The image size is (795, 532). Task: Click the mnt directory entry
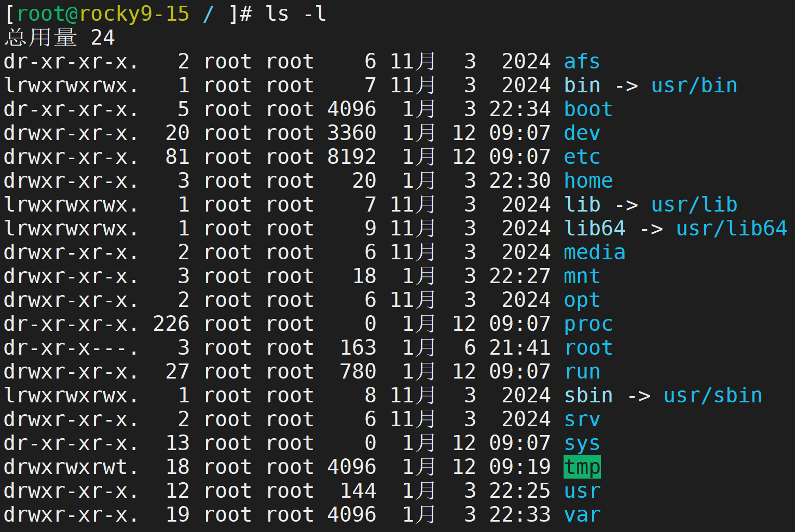coord(581,276)
